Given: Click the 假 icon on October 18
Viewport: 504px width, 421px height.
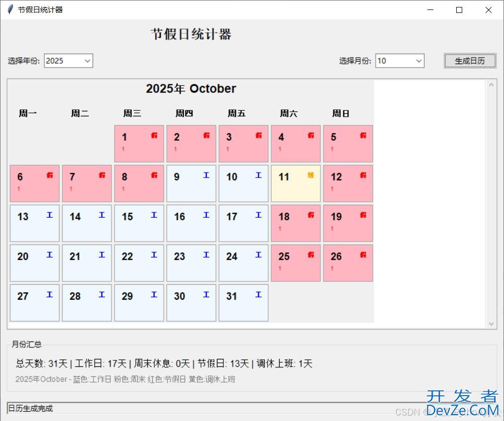Looking at the screenshot, I should [x=310, y=214].
